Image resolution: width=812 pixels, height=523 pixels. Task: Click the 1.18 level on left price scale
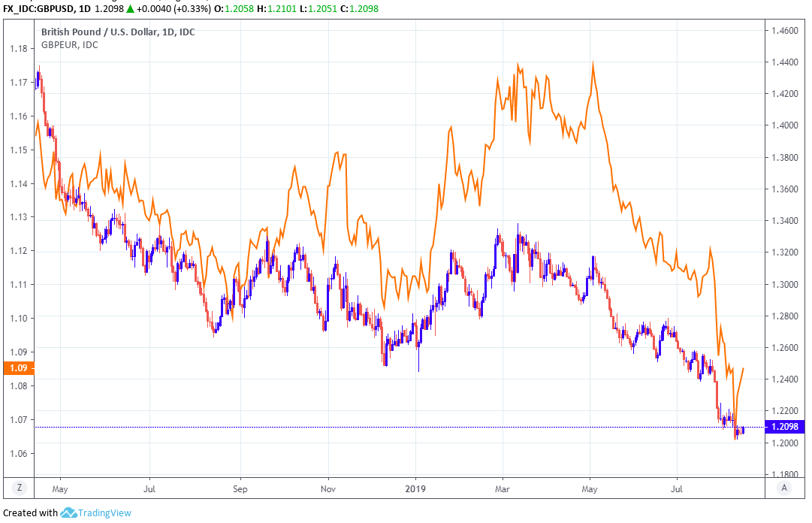(19, 49)
